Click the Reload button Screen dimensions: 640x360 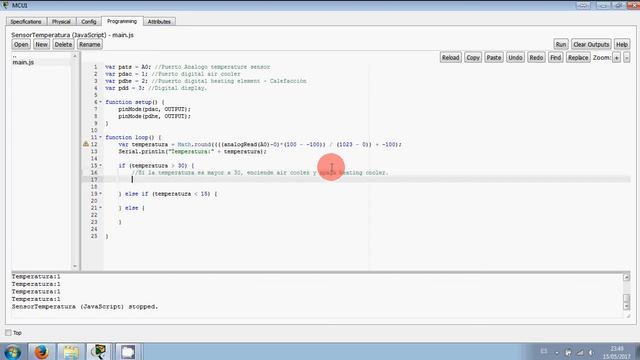(451, 58)
